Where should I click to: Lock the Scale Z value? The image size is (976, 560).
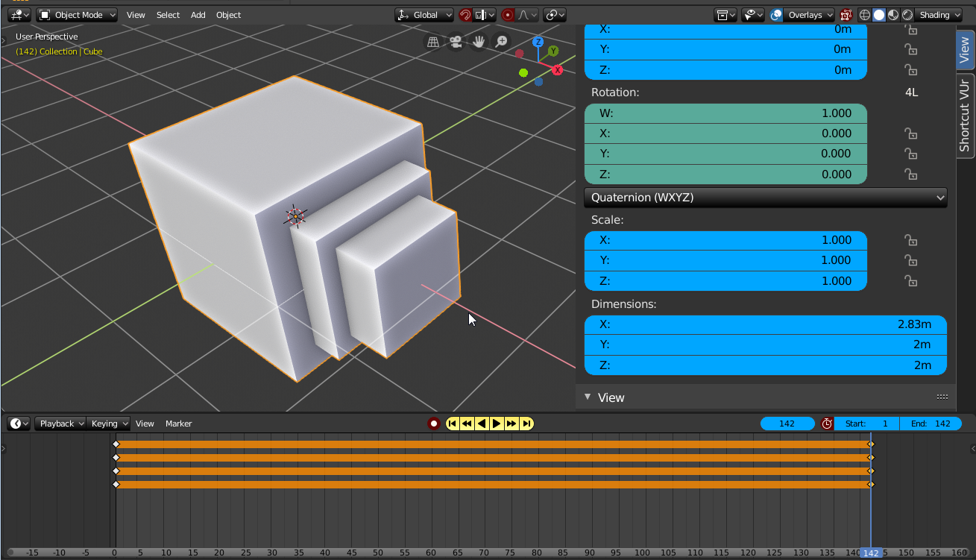click(910, 281)
